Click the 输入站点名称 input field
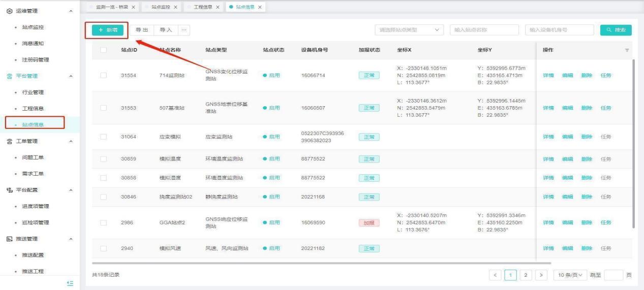644x290 pixels. point(484,30)
